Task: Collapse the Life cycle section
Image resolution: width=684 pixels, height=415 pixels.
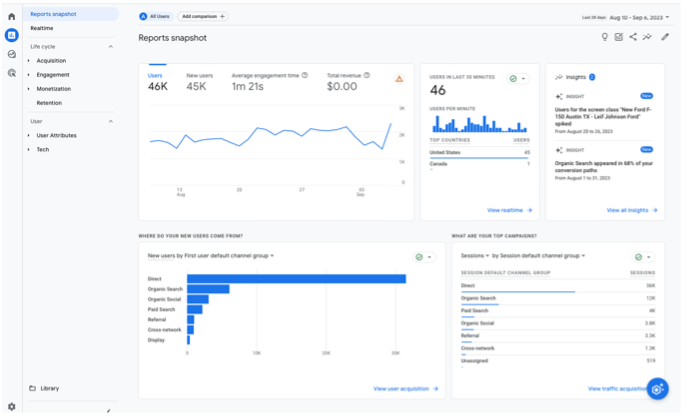Action: click(x=110, y=46)
